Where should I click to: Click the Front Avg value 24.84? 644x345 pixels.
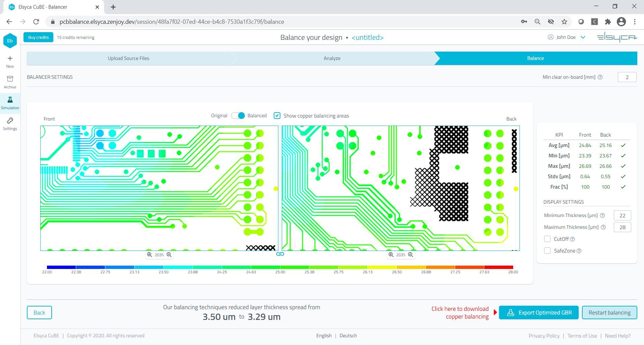click(585, 145)
